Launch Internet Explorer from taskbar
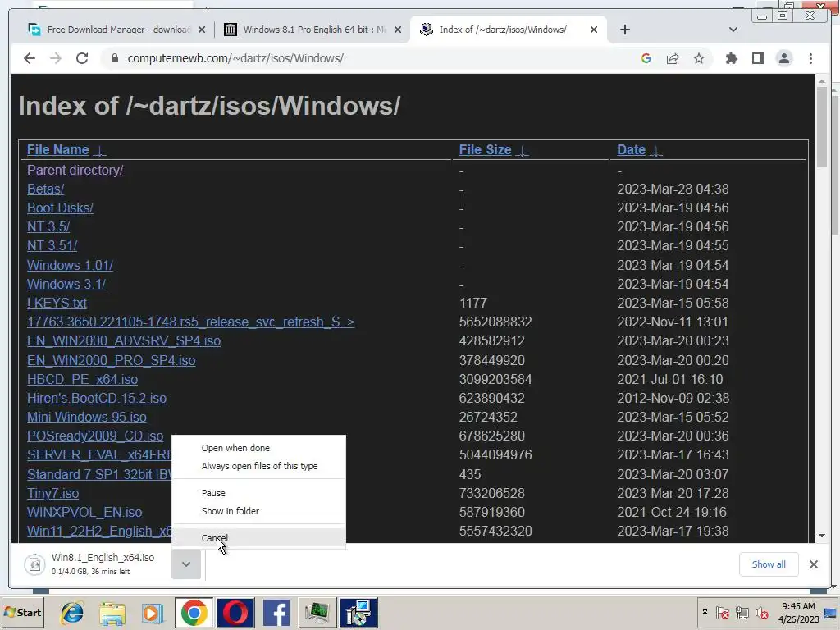Screen dimensions: 840x630 point(72,613)
